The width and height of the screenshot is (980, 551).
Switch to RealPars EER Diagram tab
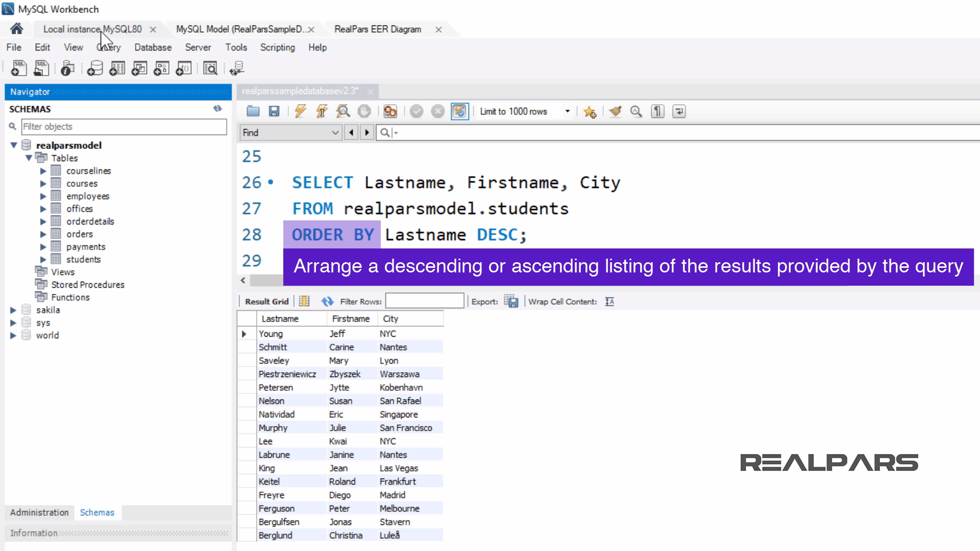click(378, 30)
